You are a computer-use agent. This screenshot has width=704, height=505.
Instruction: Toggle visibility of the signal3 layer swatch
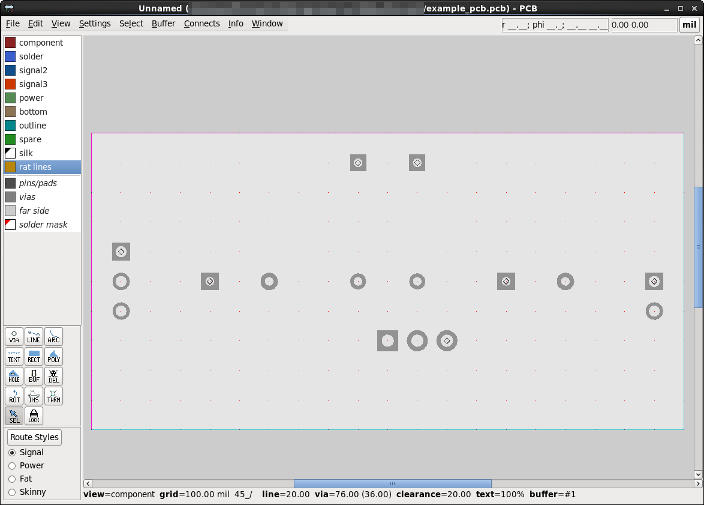tap(10, 84)
